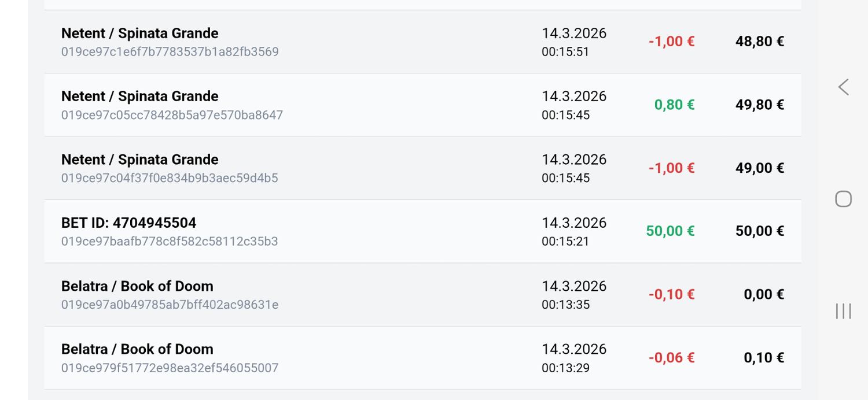868x400 pixels.
Task: Tap the green 0,80 € win amount
Action: pyautogui.click(x=674, y=105)
